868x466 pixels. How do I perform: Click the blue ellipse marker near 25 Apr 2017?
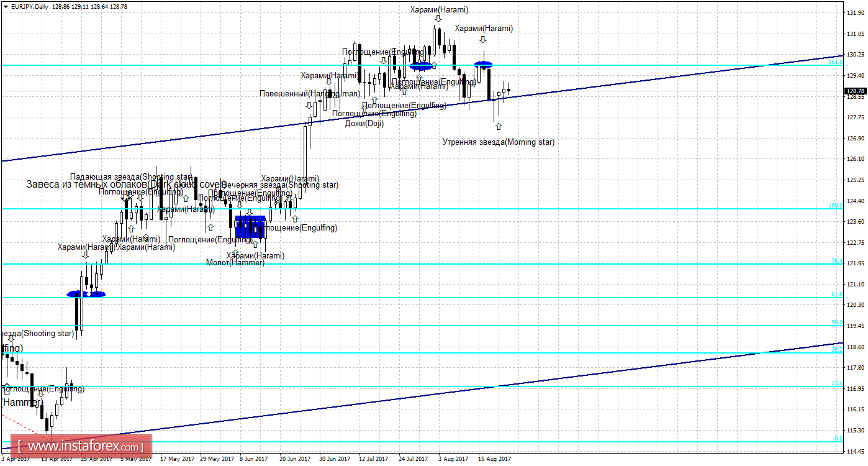(x=86, y=294)
